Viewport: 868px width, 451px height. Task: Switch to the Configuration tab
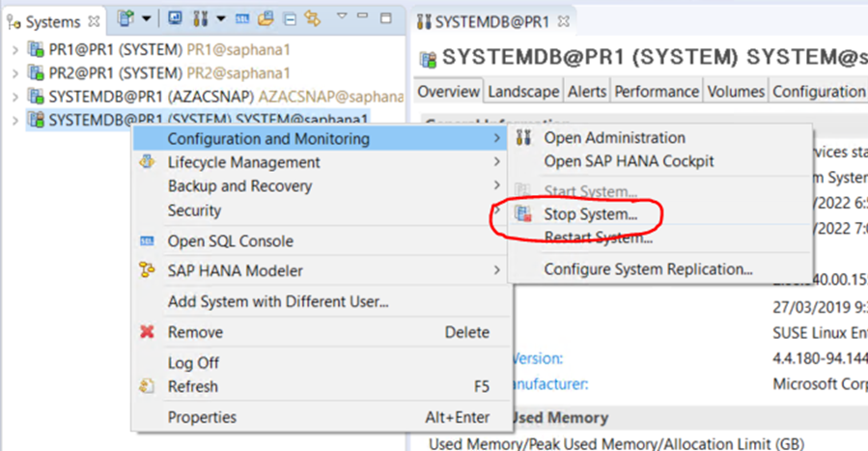point(819,92)
